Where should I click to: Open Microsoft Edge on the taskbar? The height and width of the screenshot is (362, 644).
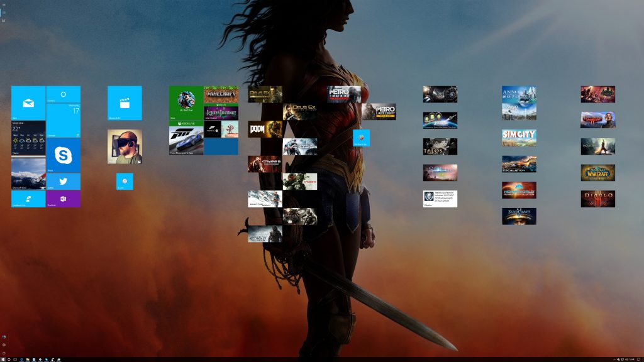21,359
